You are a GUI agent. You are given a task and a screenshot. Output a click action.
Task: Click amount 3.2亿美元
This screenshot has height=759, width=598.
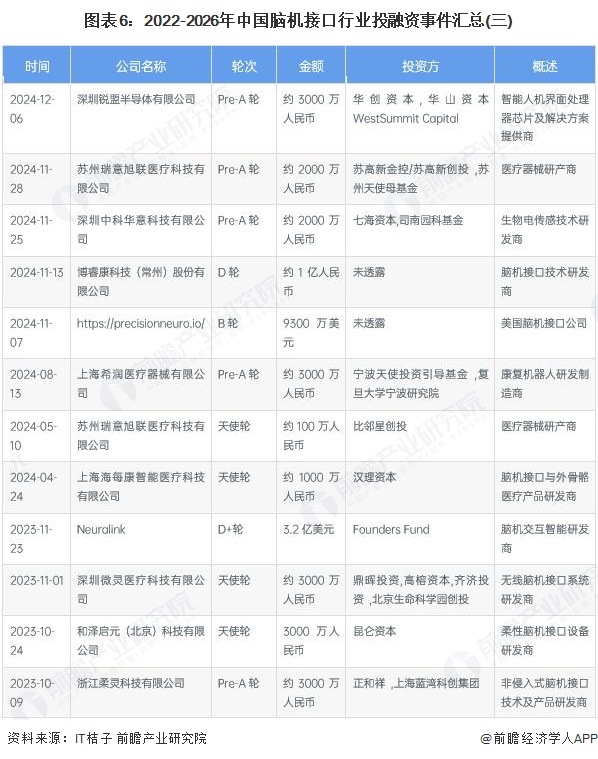pyautogui.click(x=308, y=530)
